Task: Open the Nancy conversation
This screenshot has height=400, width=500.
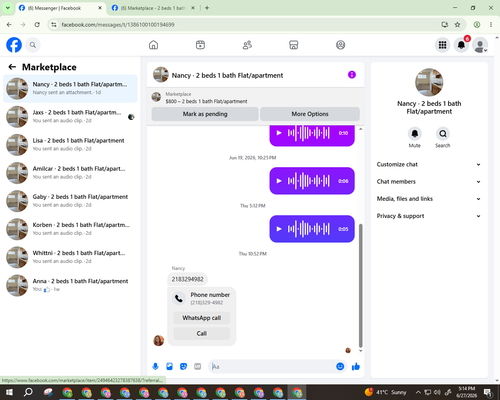Action: tap(70, 88)
